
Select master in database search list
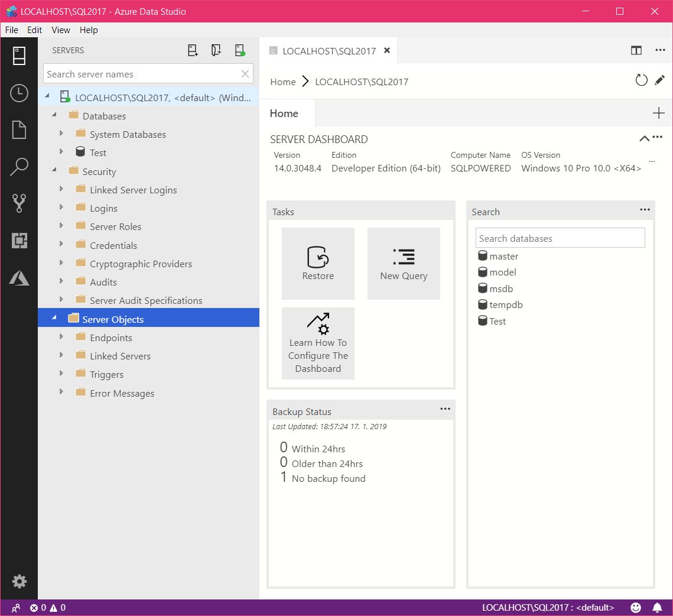pos(498,257)
